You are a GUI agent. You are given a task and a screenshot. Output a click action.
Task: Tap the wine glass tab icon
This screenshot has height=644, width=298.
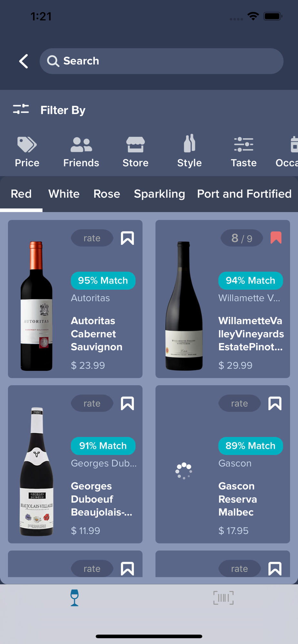74,598
